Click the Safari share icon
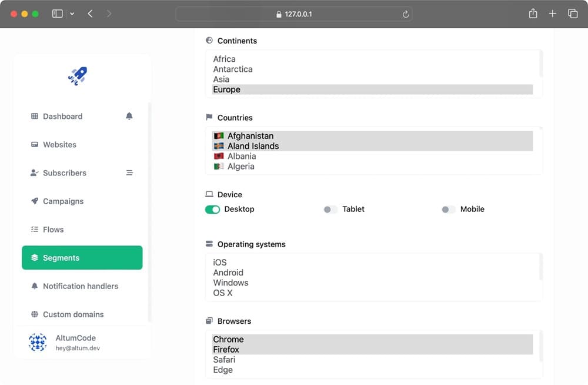 [x=533, y=14]
